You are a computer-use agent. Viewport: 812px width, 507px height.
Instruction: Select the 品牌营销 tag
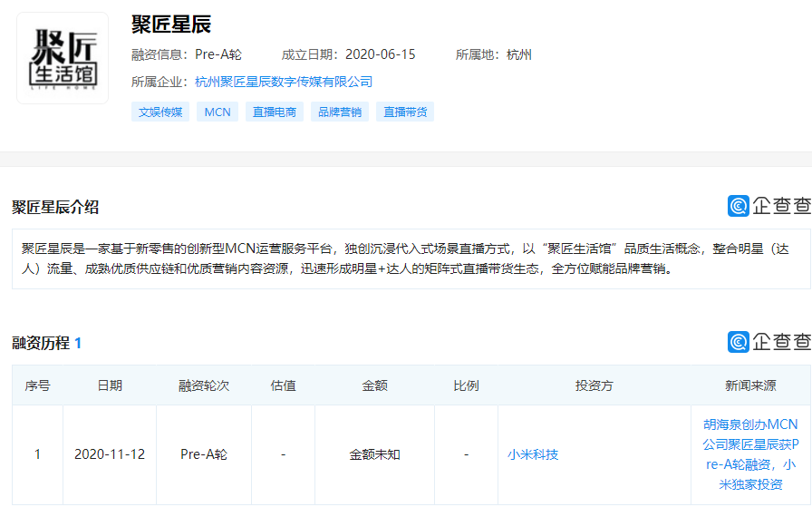click(340, 112)
